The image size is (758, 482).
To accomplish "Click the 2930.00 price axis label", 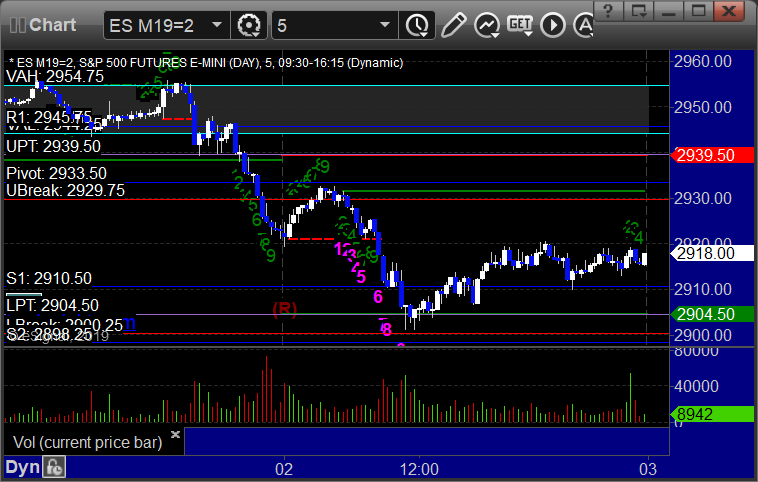I will click(x=703, y=198).
